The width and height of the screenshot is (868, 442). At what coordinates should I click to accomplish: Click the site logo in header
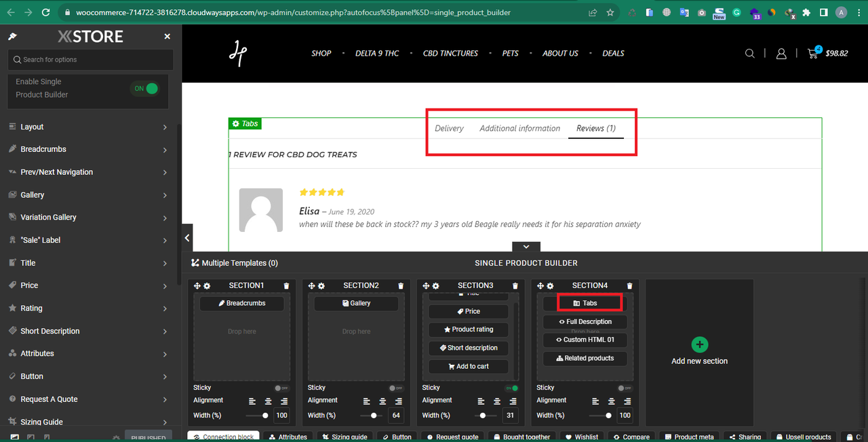[238, 53]
